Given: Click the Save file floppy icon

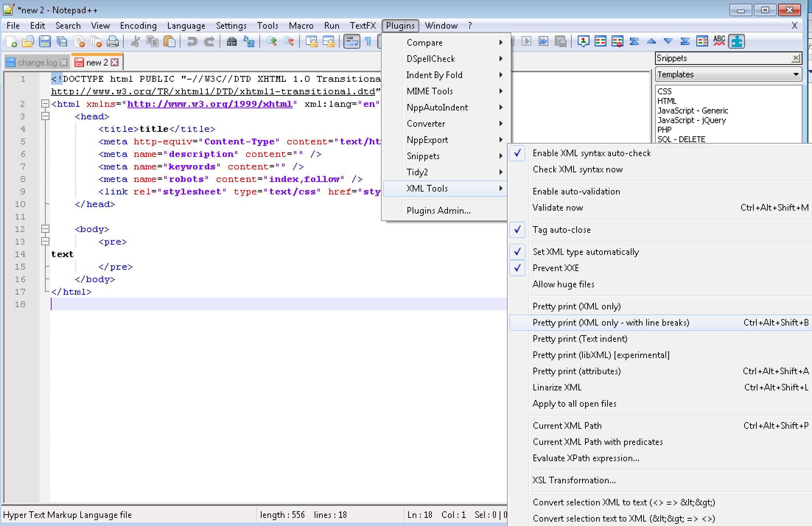Looking at the screenshot, I should tap(45, 42).
